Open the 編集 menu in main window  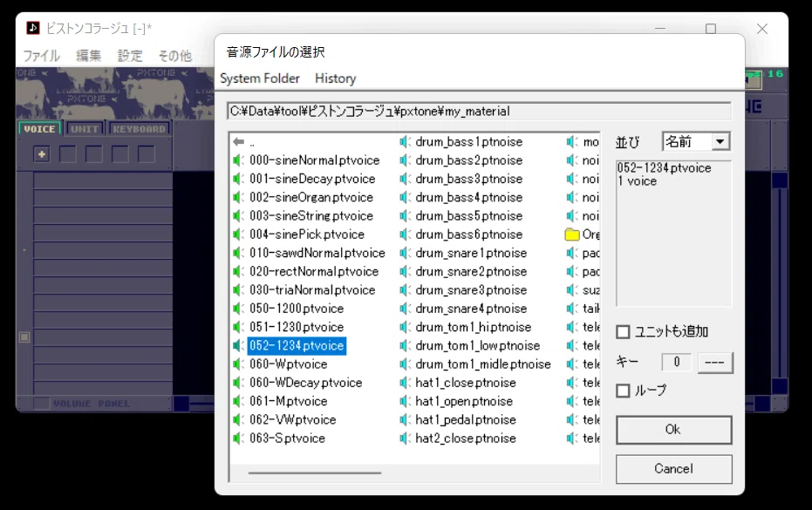point(89,56)
